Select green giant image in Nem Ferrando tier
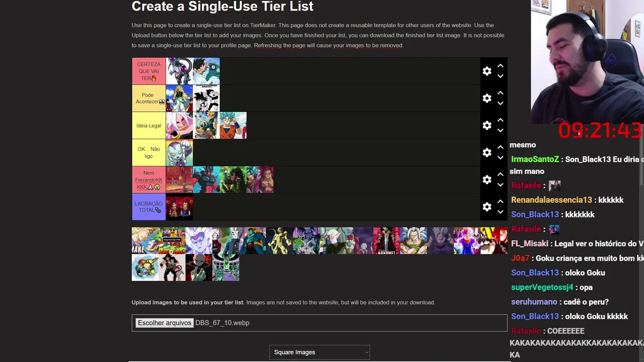Viewport: 644px width, 362px height. (233, 180)
